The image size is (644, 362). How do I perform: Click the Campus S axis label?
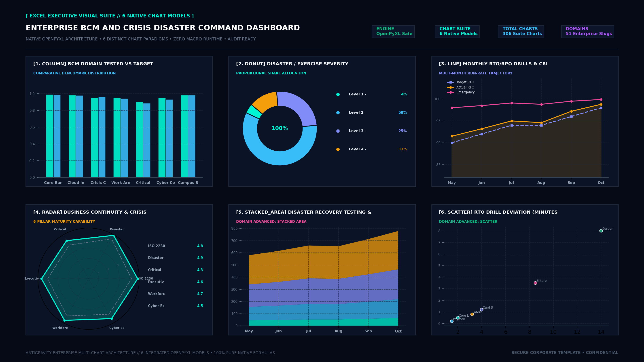(x=188, y=183)
